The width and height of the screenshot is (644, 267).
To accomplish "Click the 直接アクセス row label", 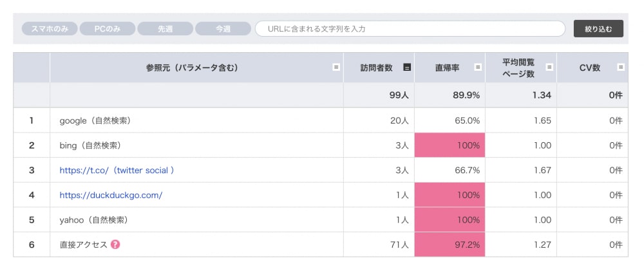I will pyautogui.click(x=83, y=244).
